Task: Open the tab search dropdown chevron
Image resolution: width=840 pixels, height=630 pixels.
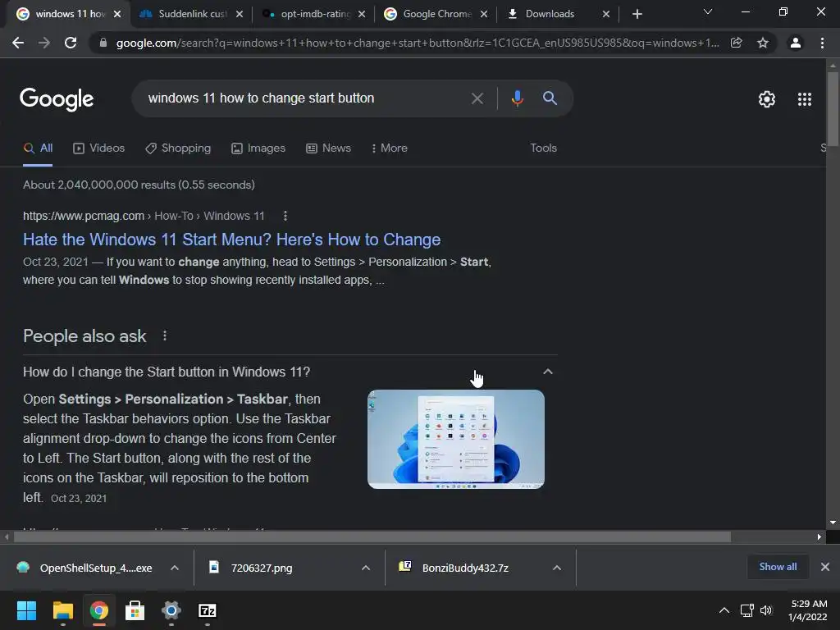Action: pyautogui.click(x=708, y=11)
